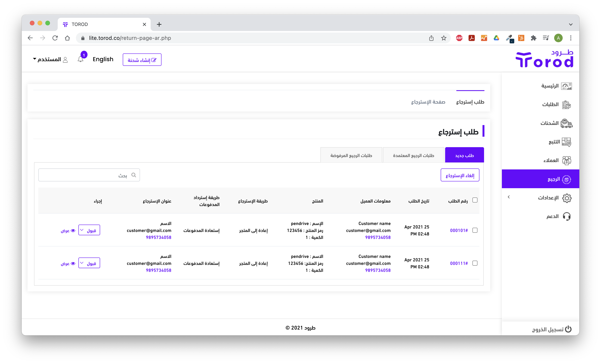Image resolution: width=601 pixels, height=364 pixels.
Task: Open the الطلبات orders sidebar icon
Action: [566, 105]
